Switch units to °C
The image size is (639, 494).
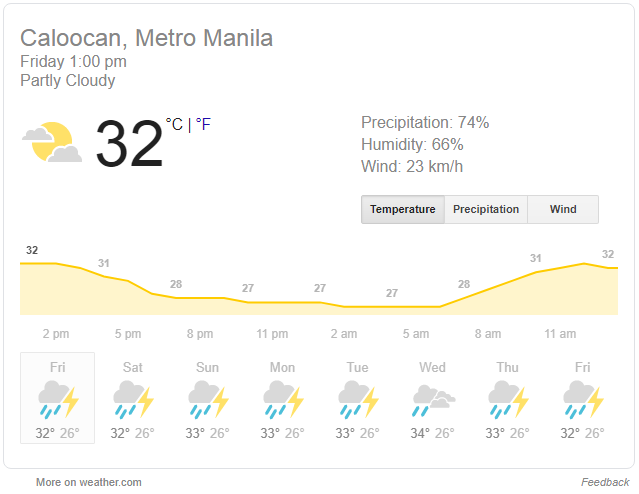pos(174,124)
